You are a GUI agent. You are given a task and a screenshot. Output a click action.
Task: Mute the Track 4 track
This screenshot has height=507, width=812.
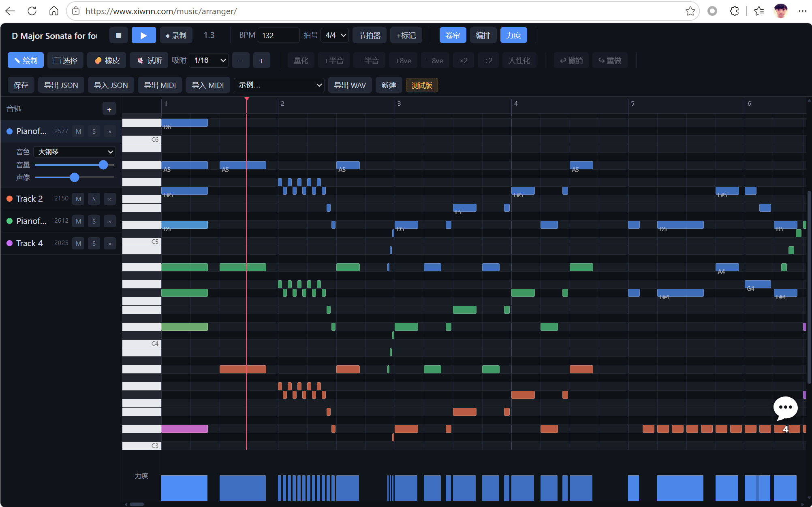point(78,243)
